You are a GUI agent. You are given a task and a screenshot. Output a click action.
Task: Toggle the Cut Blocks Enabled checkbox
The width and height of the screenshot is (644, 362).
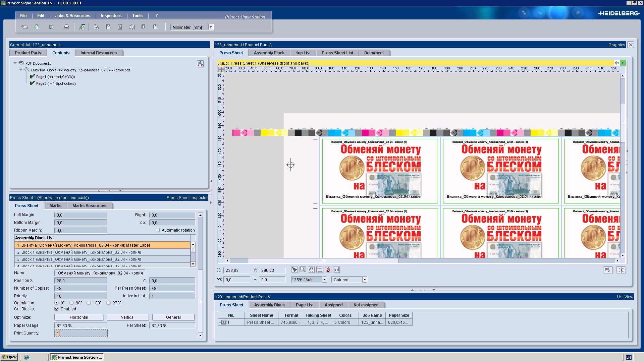[56, 309]
